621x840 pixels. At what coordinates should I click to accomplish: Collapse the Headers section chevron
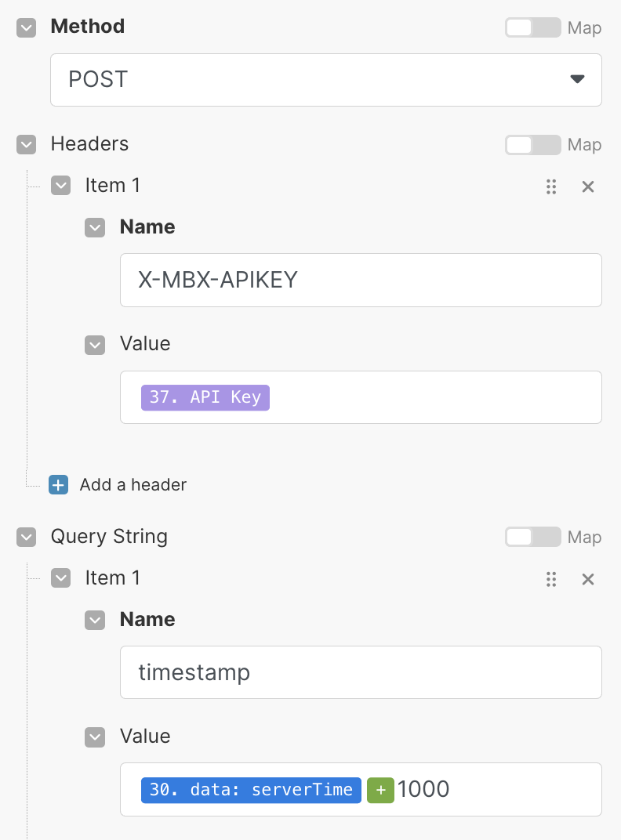[27, 144]
